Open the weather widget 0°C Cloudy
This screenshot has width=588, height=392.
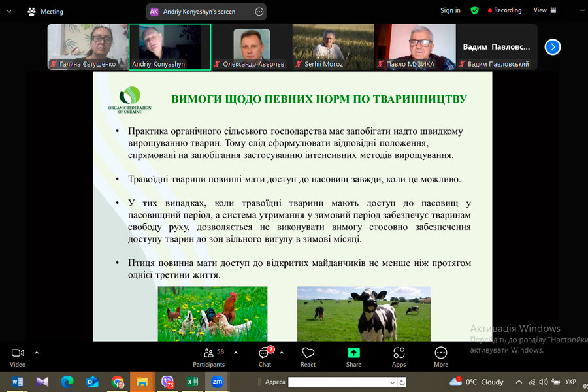[477, 382]
